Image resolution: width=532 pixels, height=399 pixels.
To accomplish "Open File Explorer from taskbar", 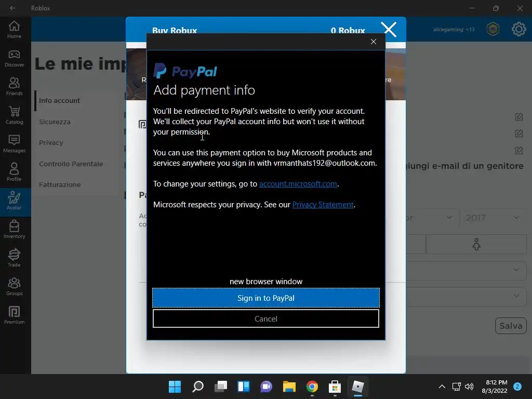I will click(x=289, y=387).
